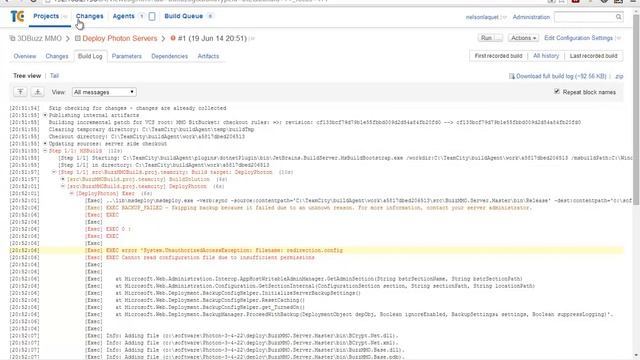Open Deploy Photon Servers breadcrumb link
Screen dimensions: 640x360
tap(120, 38)
